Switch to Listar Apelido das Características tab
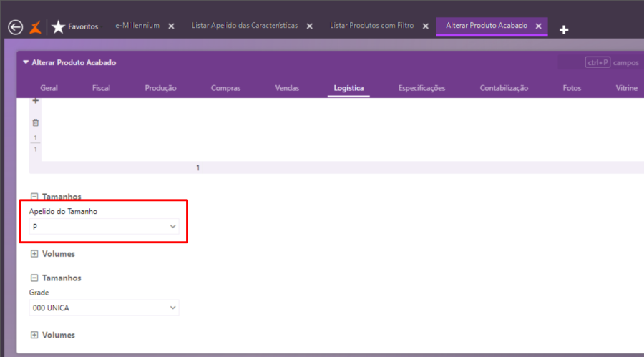 tap(245, 26)
